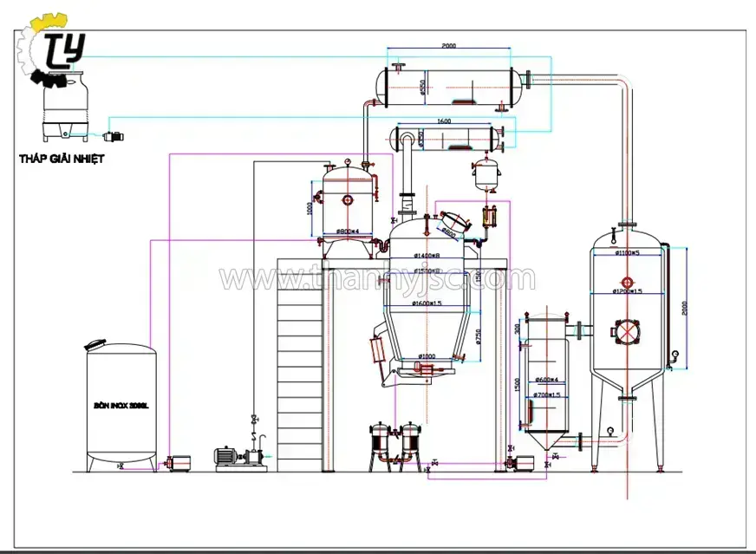756x554 pixels.
Task: Select the cooling tower symbol
Action: 65,114
